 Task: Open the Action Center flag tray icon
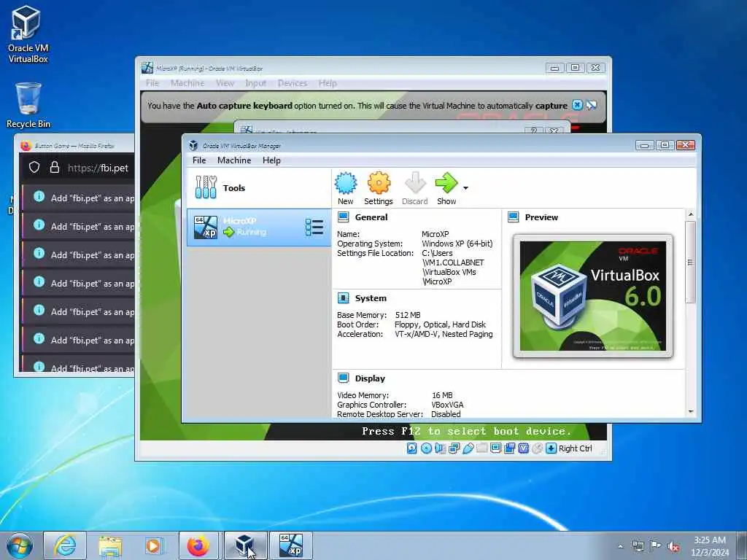[655, 546]
